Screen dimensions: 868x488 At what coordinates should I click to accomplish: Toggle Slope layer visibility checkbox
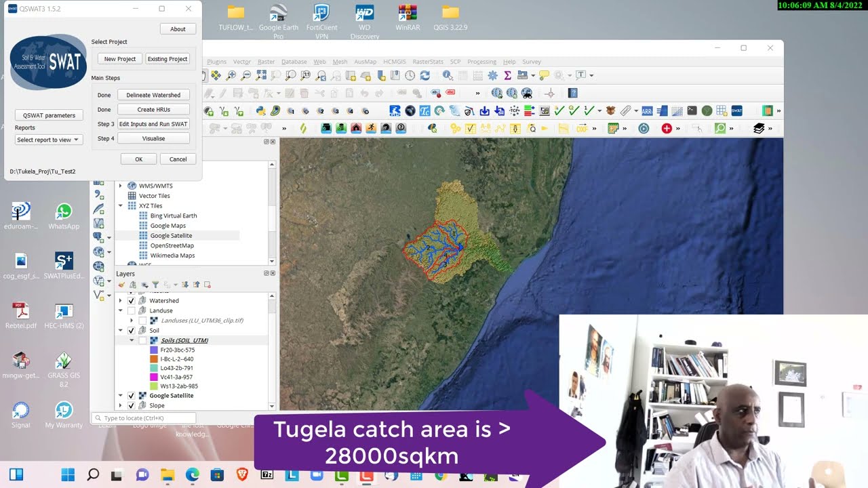click(x=132, y=405)
